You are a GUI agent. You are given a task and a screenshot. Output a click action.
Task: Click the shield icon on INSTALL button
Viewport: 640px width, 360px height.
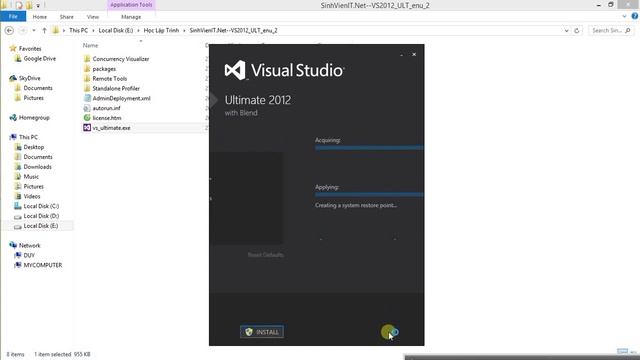tap(249, 332)
